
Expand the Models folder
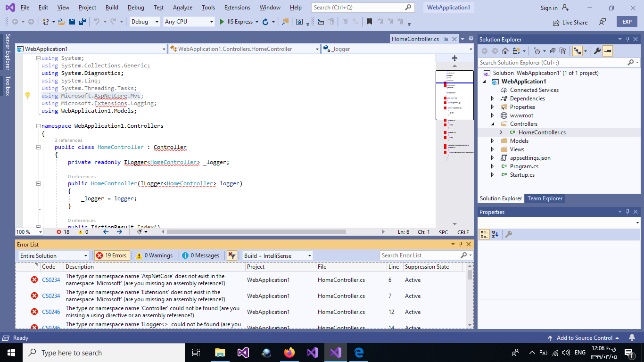tap(493, 141)
